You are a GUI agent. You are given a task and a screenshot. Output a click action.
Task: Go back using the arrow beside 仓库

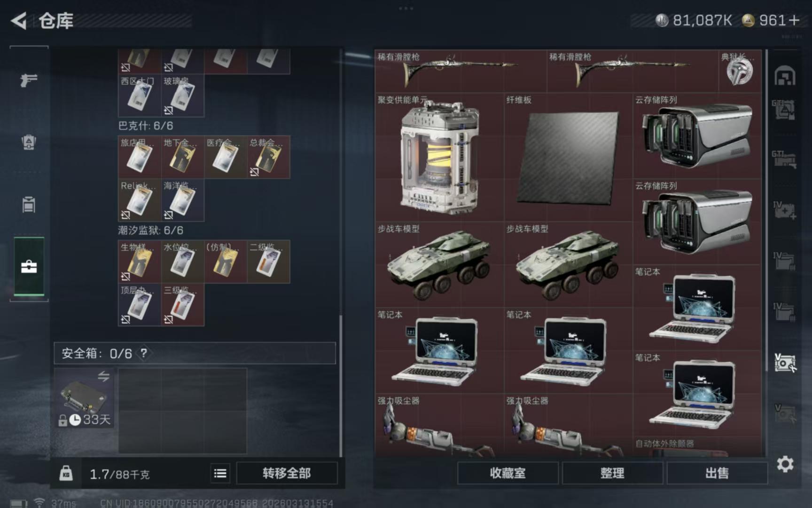click(x=19, y=21)
